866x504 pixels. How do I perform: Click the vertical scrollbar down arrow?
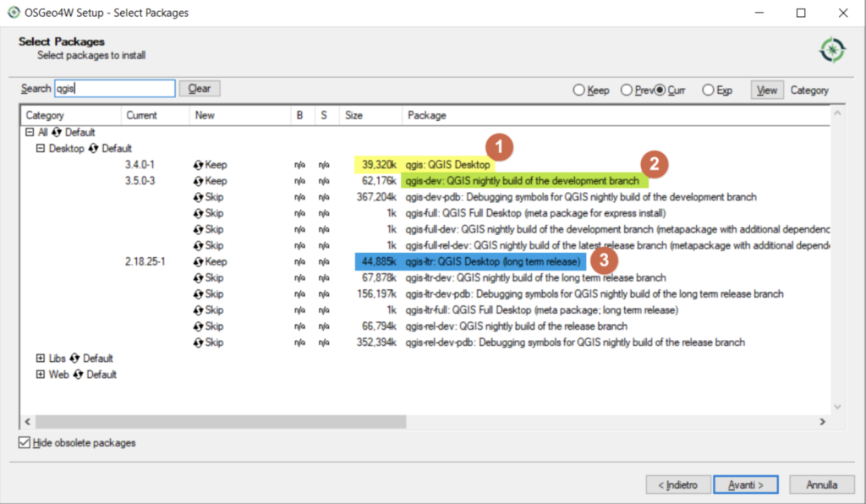click(837, 407)
